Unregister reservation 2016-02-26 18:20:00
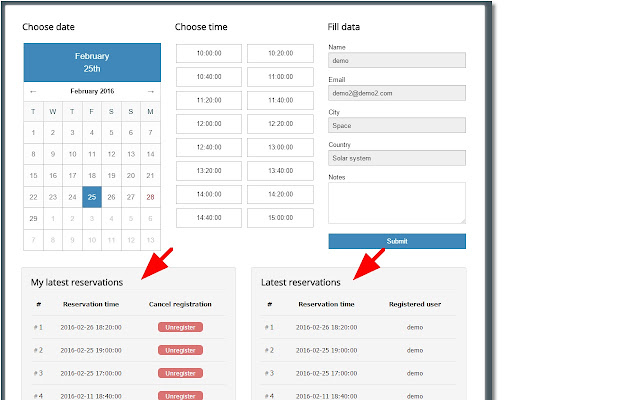The width and height of the screenshot is (640, 400). (180, 327)
